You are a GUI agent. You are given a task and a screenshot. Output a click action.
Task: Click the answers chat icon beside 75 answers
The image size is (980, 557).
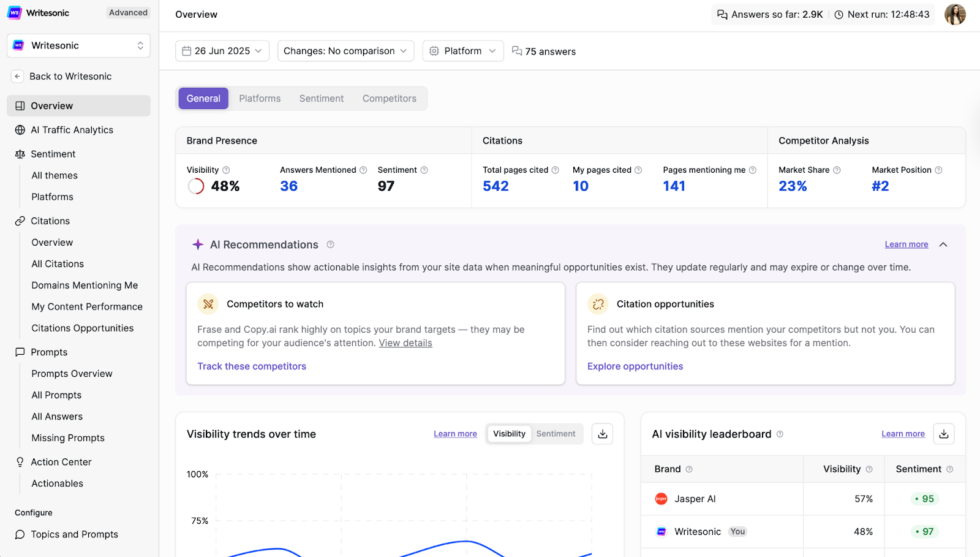point(517,51)
